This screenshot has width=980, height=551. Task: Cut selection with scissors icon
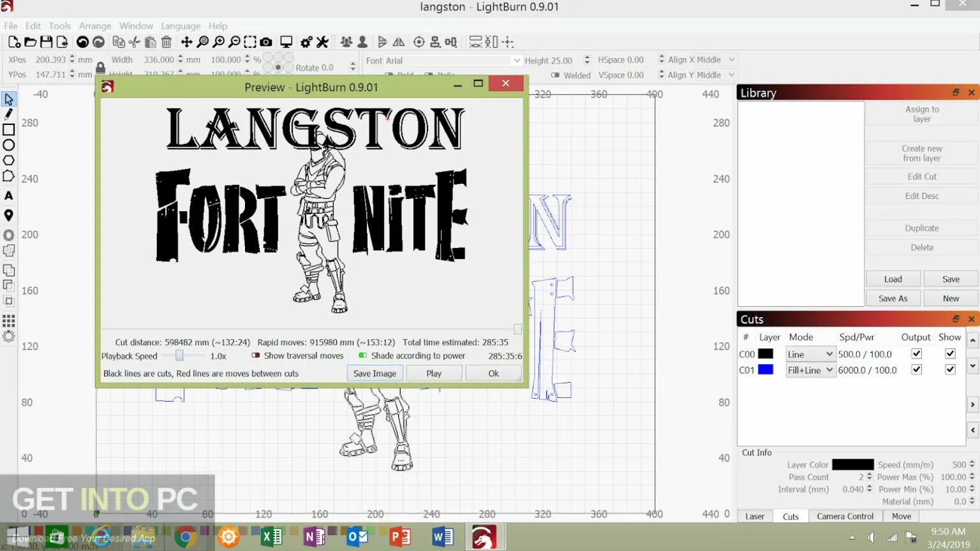click(x=135, y=42)
